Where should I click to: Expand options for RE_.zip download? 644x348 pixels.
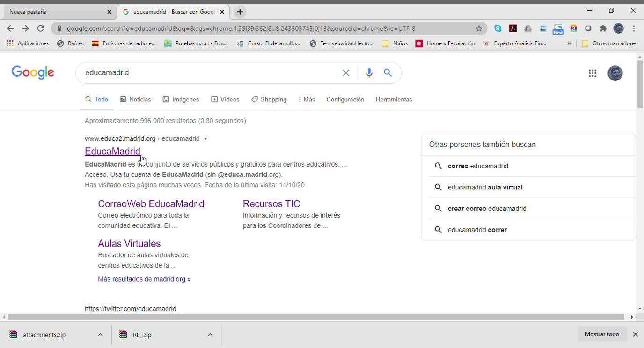(210, 334)
